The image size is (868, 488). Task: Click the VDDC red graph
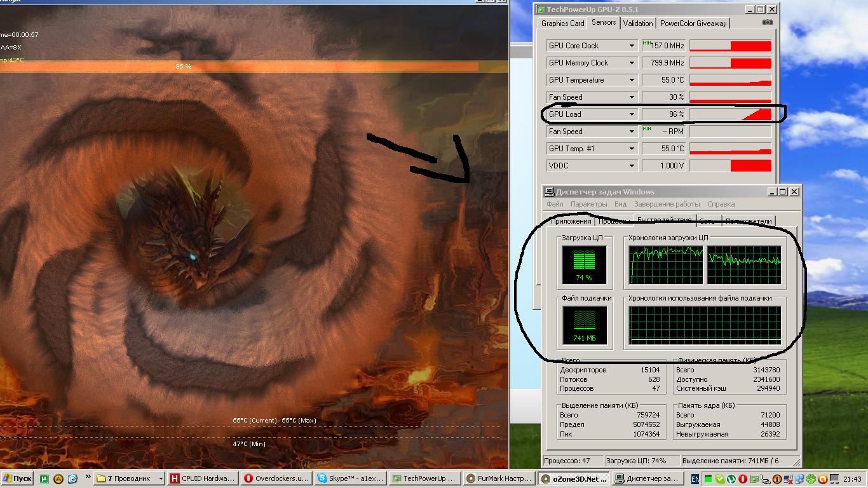coord(730,166)
